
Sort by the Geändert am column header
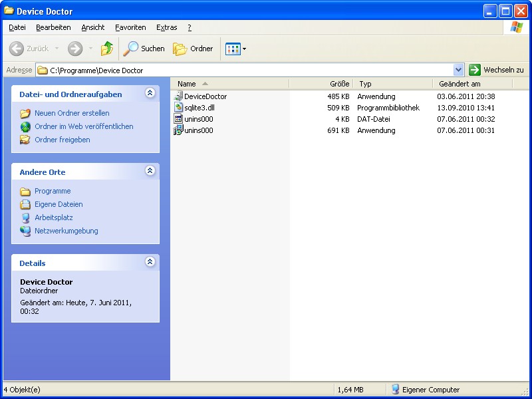(x=473, y=84)
